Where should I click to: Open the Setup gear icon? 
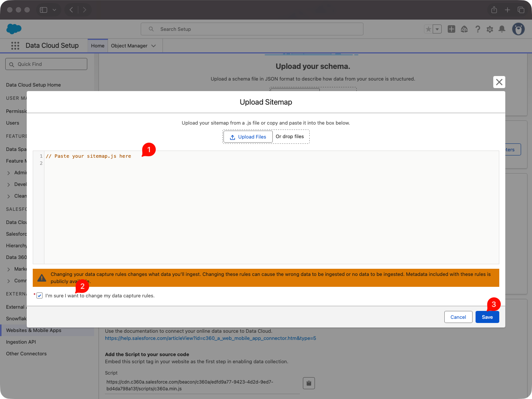(x=489, y=29)
